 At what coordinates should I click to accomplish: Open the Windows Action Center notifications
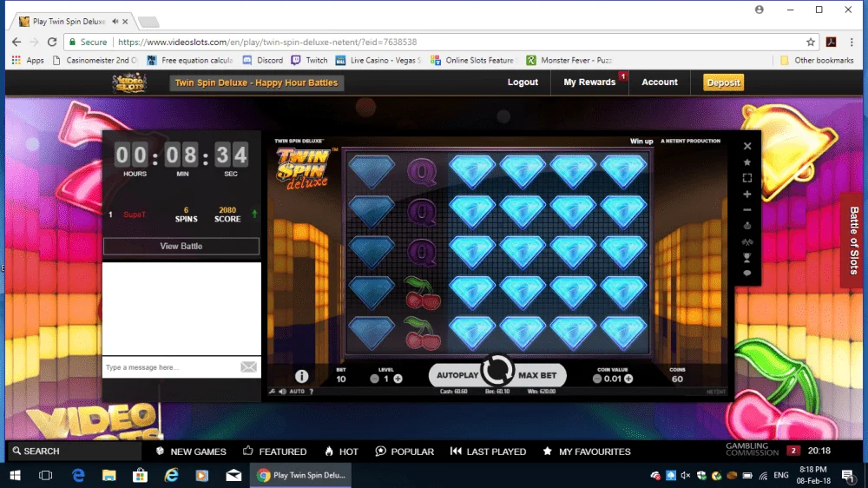[847, 475]
